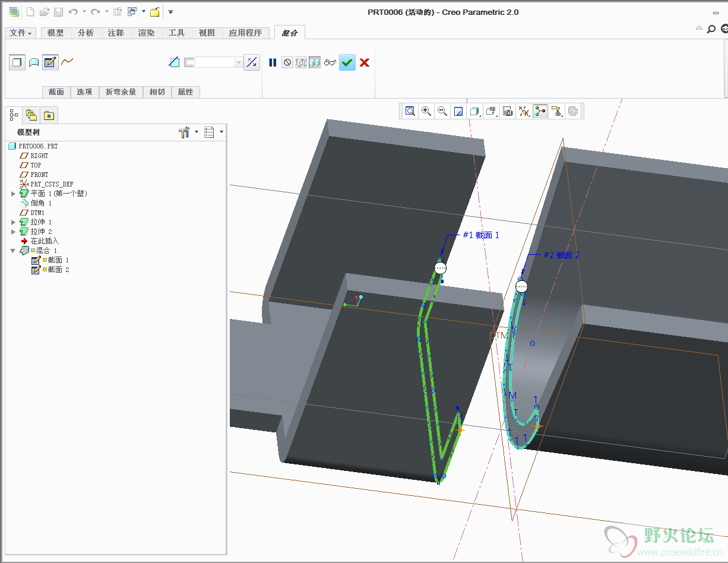Open Saved Orientations (AB) dropdown
This screenshot has height=563, width=728.
point(491,111)
